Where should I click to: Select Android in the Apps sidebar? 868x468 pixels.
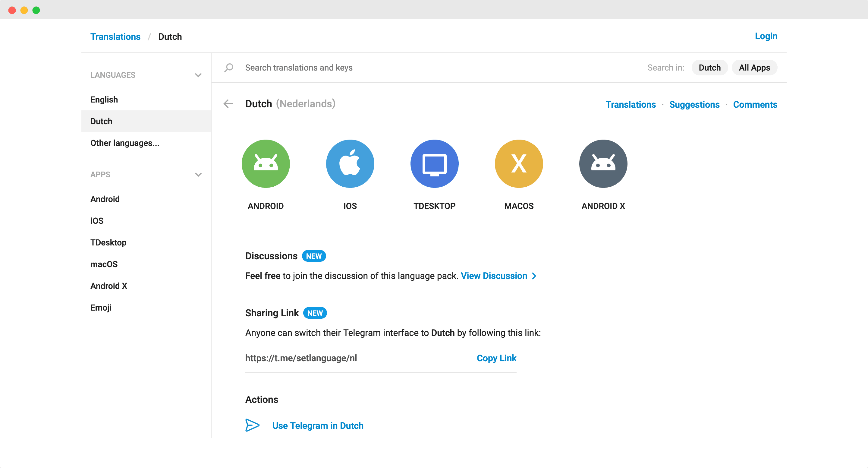(x=146, y=199)
